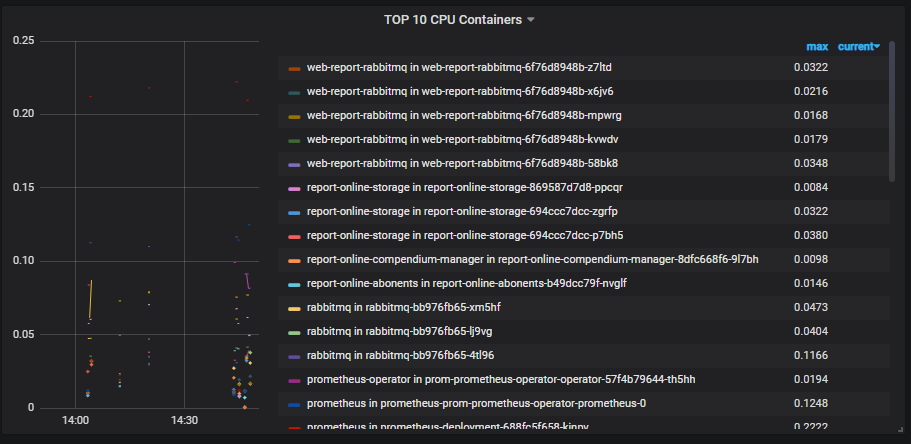Click max value 0.0194
The height and width of the screenshot is (444, 911).
(x=811, y=379)
